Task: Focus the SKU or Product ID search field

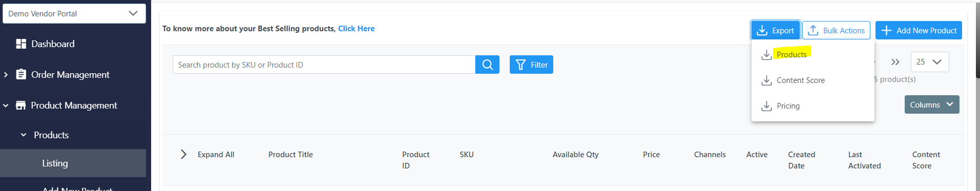Action: click(x=324, y=65)
